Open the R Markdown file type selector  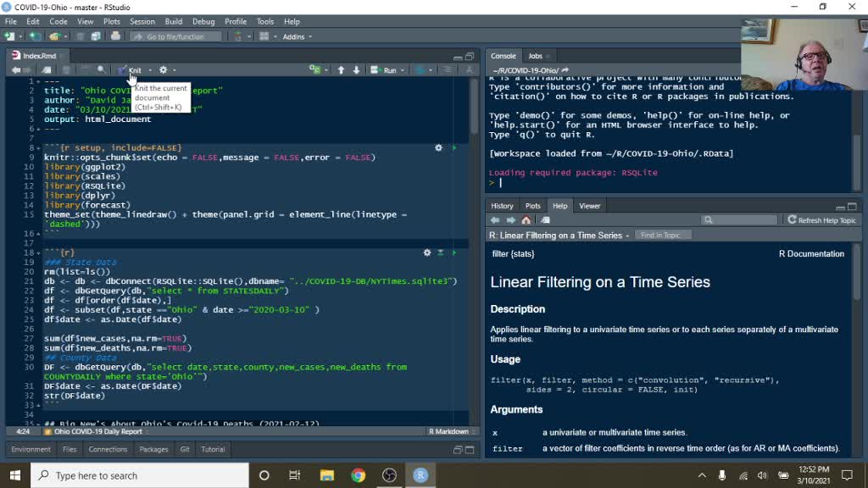[453, 431]
